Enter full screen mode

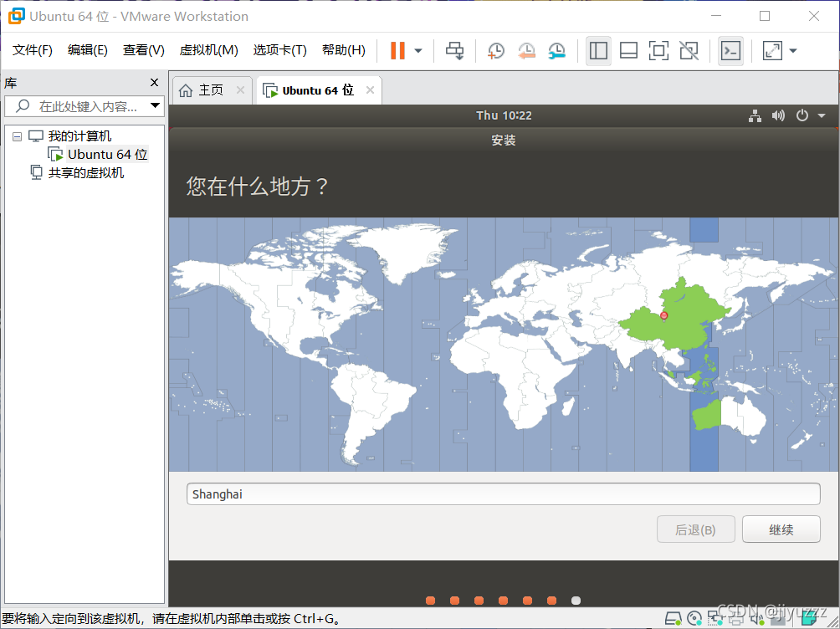(x=658, y=51)
